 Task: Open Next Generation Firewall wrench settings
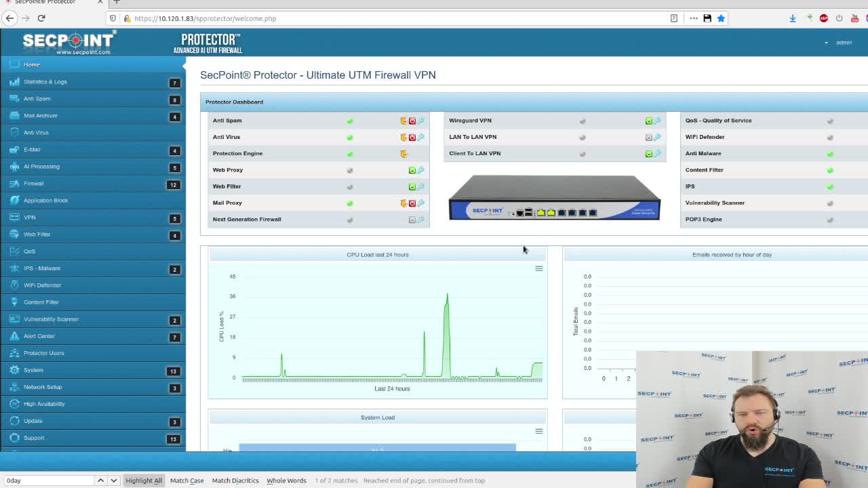point(420,220)
